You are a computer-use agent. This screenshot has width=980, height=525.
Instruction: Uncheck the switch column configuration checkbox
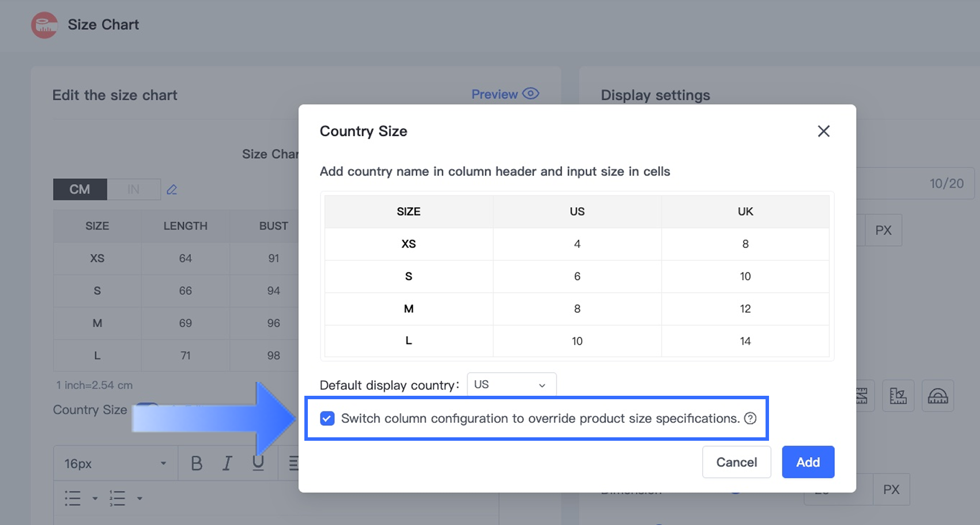point(327,418)
